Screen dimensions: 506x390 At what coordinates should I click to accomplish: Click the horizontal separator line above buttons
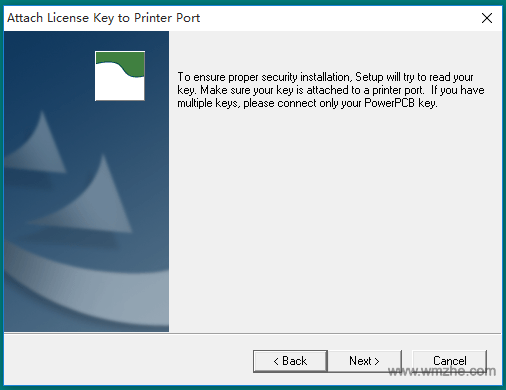pyautogui.click(x=252, y=333)
